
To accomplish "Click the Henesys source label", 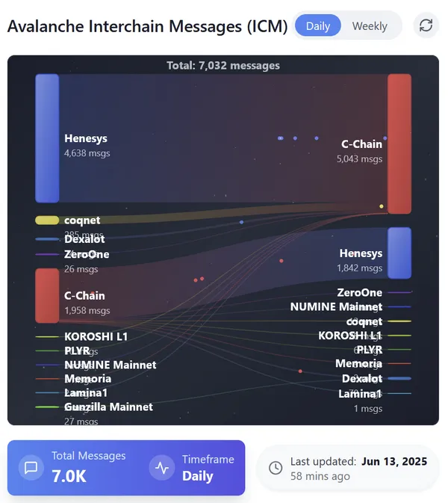I will [x=86, y=138].
